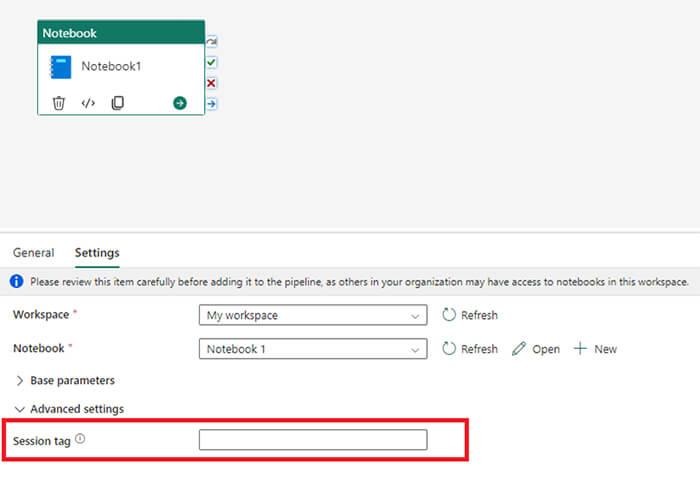Select the Settings tab
The width and height of the screenshot is (700, 484).
(x=97, y=253)
